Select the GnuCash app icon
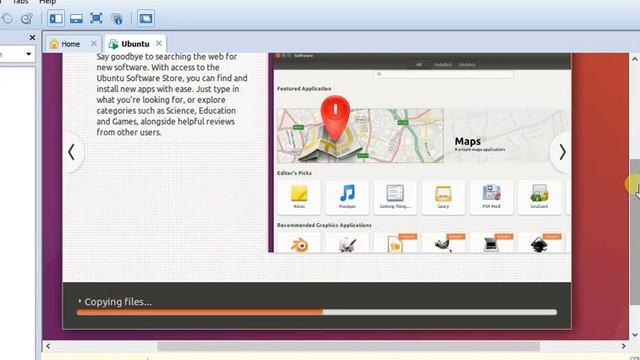 tap(539, 197)
